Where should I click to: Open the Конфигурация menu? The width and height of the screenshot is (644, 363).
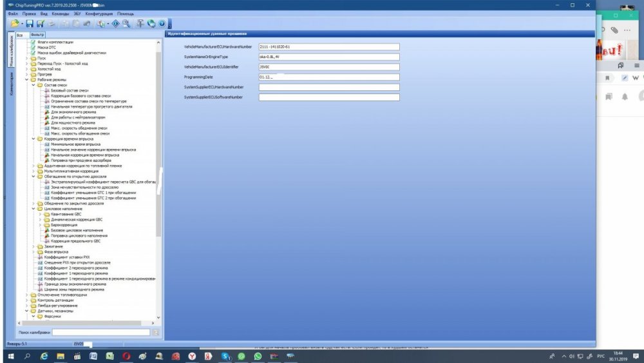click(99, 14)
